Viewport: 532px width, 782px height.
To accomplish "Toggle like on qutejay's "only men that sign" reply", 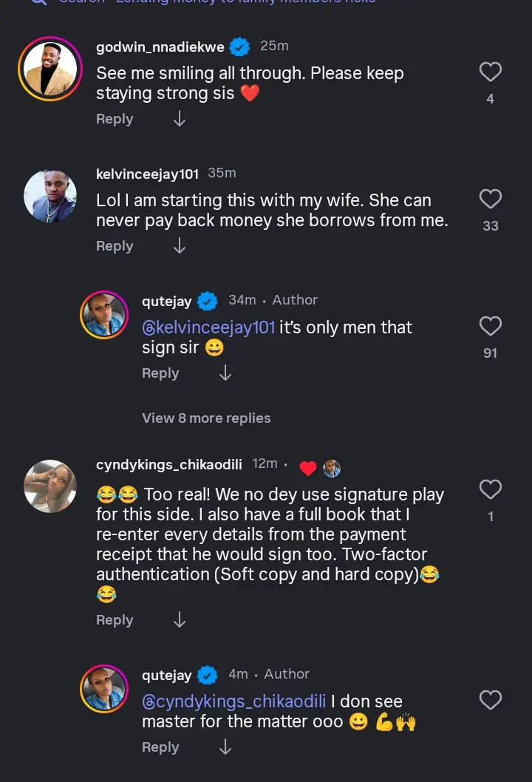I will (490, 327).
